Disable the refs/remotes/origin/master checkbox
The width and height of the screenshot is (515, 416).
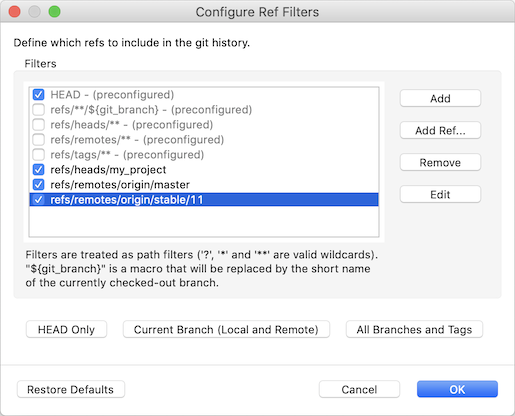pyautogui.click(x=38, y=185)
